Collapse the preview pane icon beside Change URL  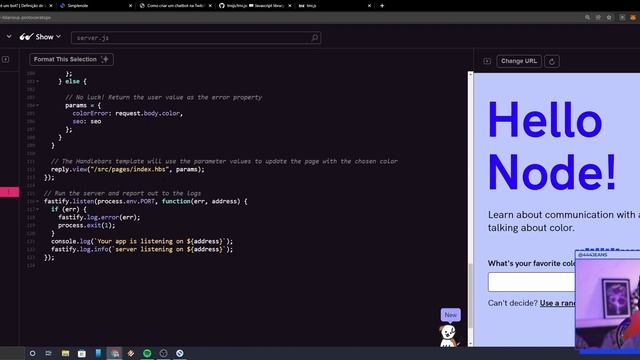[x=487, y=61]
